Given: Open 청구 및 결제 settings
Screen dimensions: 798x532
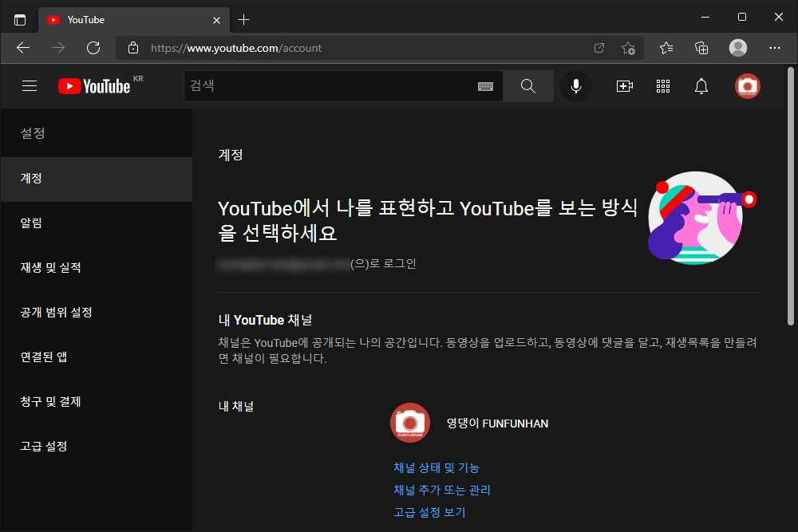Looking at the screenshot, I should 97,402.
